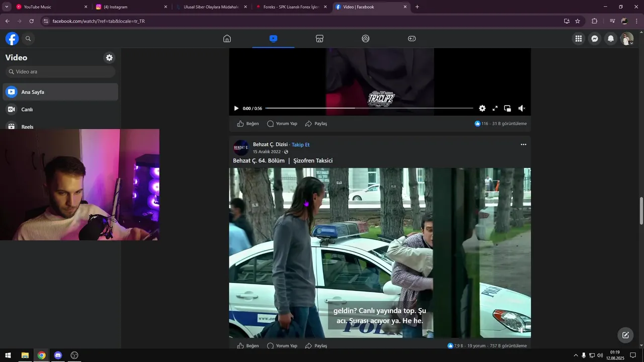
Task: Like the Behzat Ç. video with Beğen
Action: 248,346
